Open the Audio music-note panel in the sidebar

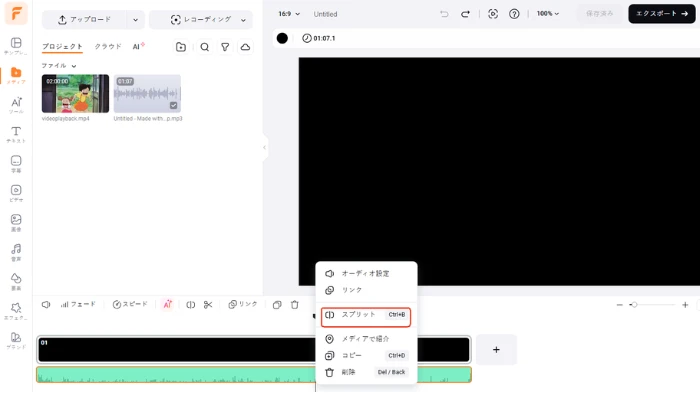click(16, 252)
